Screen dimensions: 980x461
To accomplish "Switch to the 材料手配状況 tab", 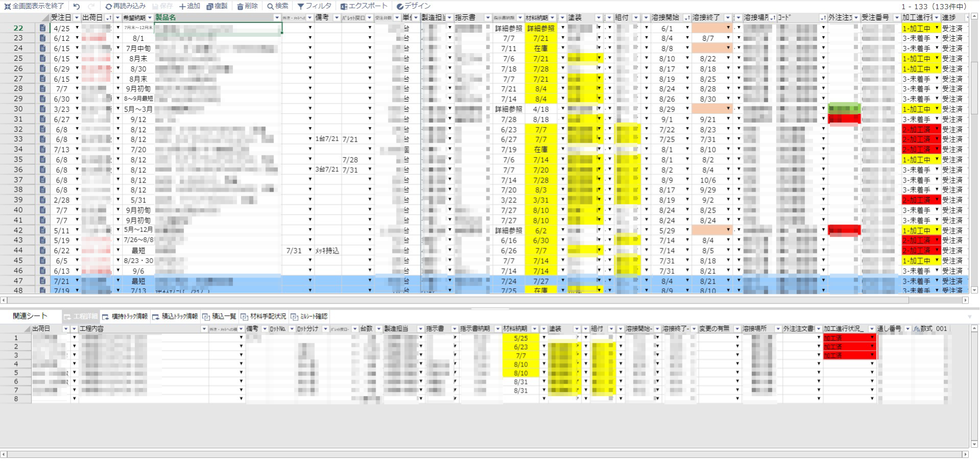I will pyautogui.click(x=263, y=316).
